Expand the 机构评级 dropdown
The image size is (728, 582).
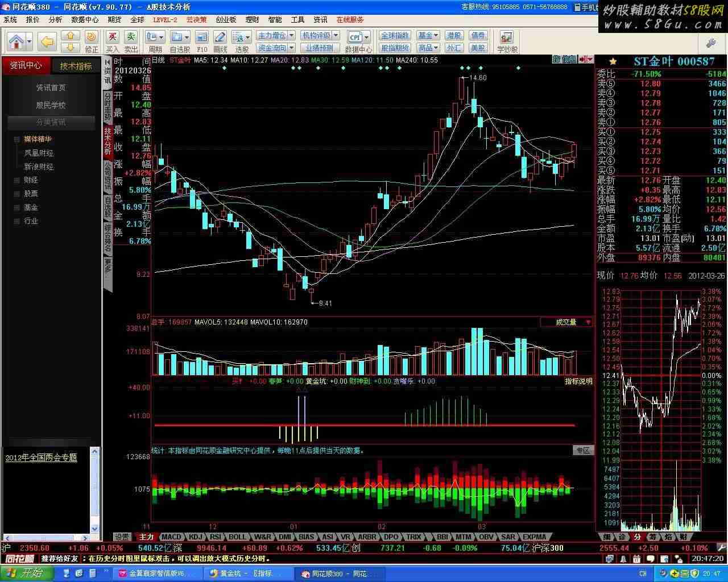[x=336, y=36]
